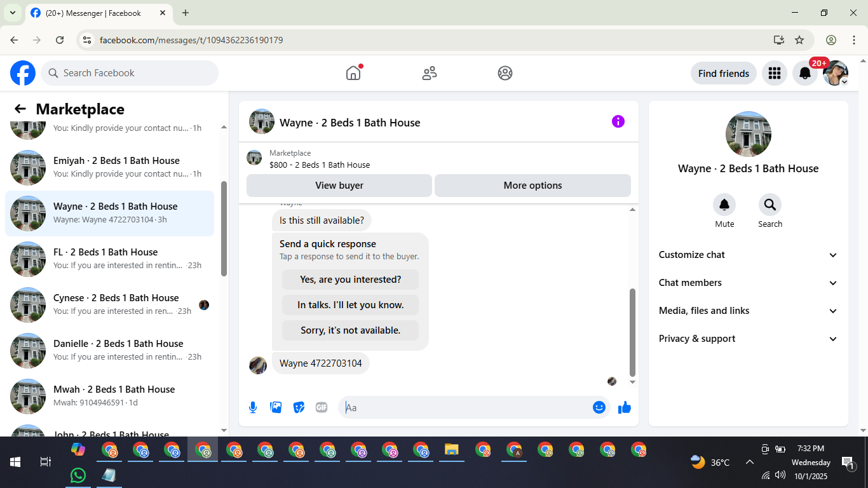Expand the Customize chat section
Image resolution: width=868 pixels, height=488 pixels.
click(x=749, y=255)
